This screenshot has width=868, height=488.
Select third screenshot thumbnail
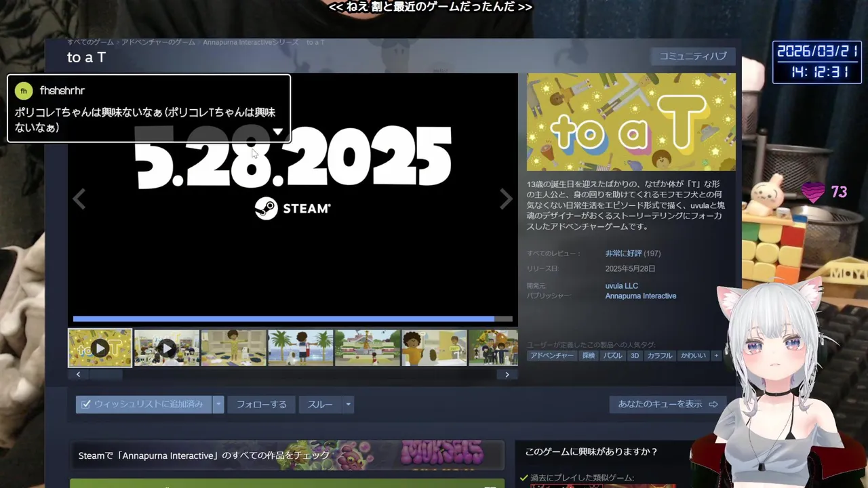coord(233,348)
